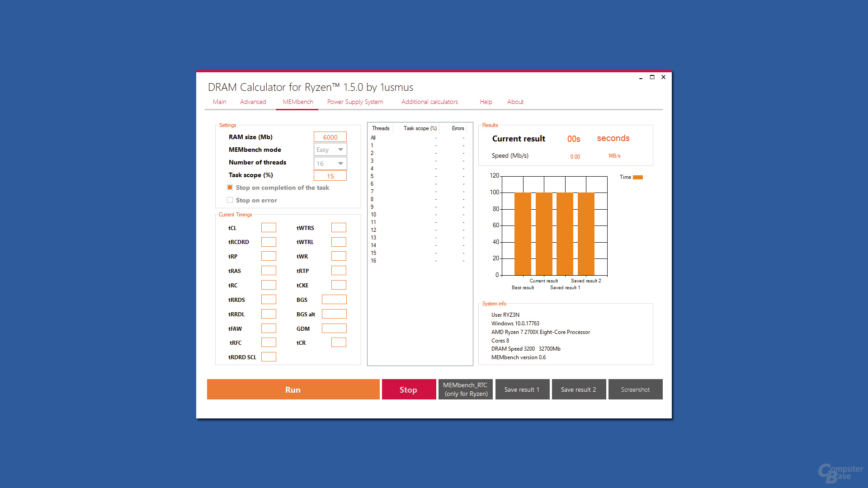868x488 pixels.
Task: Click the tFAW timing field
Action: (269, 328)
